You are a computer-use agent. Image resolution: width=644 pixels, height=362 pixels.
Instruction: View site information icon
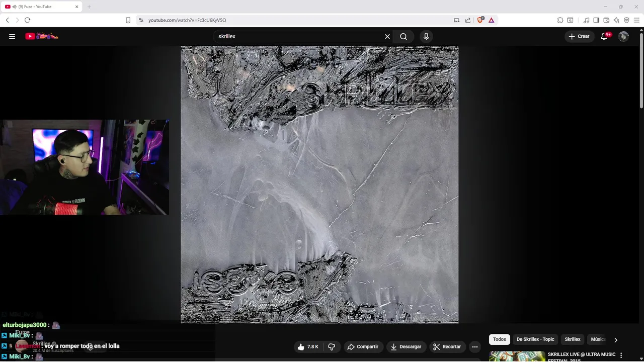[141, 20]
